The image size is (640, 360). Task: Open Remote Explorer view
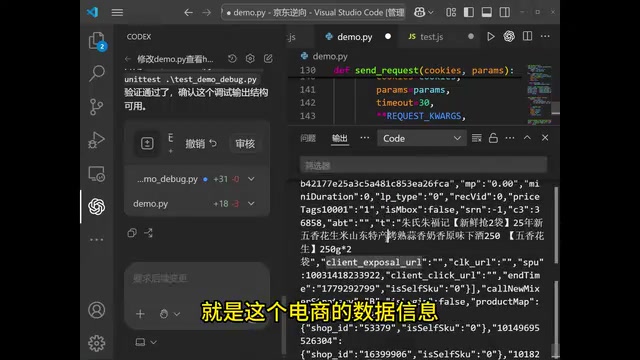97,173
